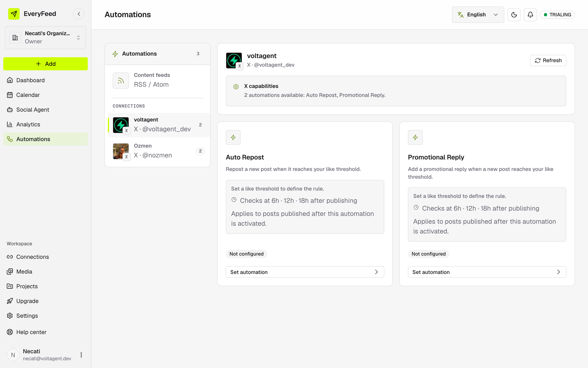588x368 pixels.
Task: Click the Connections link icon
Action: click(x=10, y=257)
